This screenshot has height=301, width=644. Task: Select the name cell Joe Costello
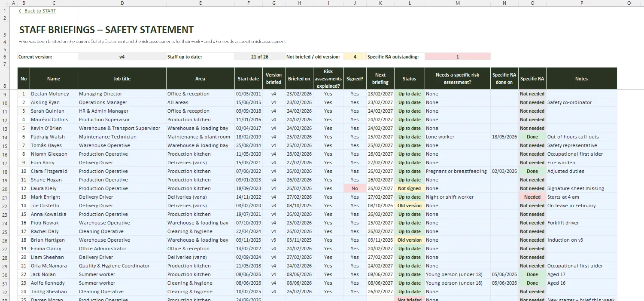click(54, 206)
